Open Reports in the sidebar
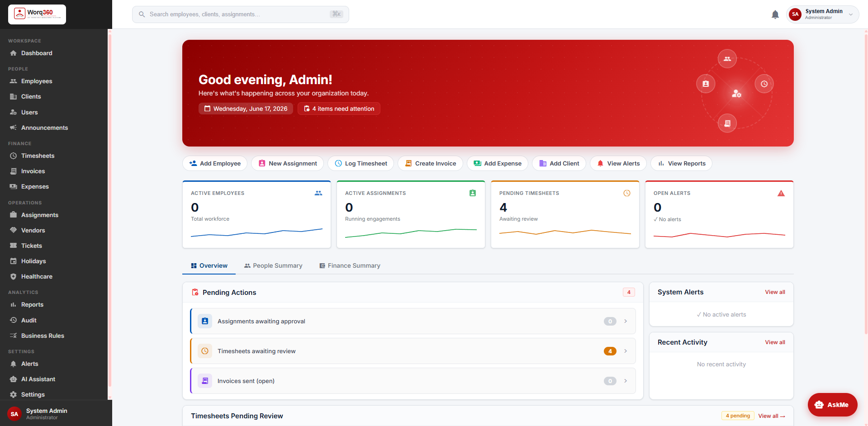Image resolution: width=868 pixels, height=426 pixels. [x=32, y=305]
